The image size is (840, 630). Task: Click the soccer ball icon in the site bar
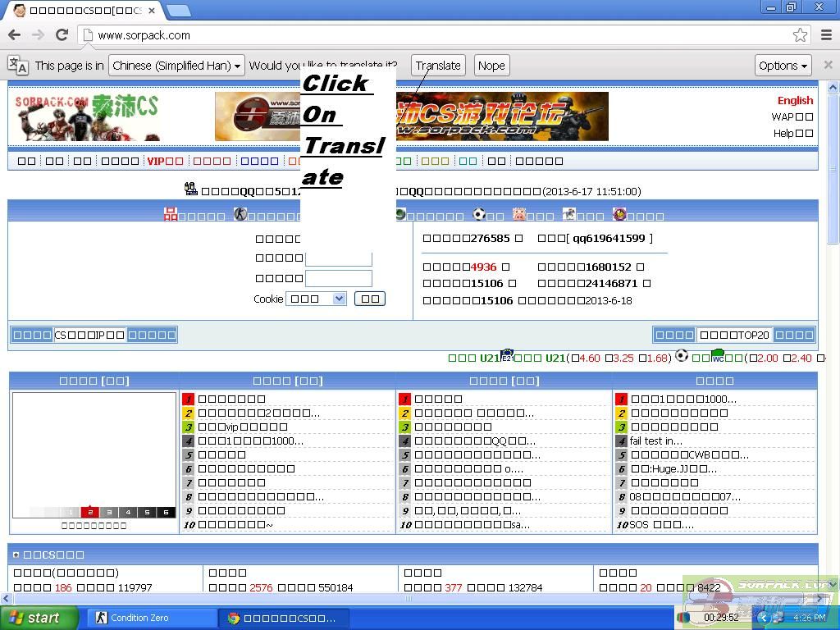479,214
